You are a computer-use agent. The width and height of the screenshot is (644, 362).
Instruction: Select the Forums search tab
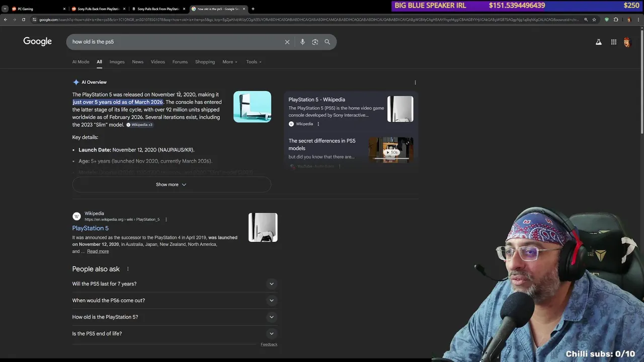pos(180,62)
